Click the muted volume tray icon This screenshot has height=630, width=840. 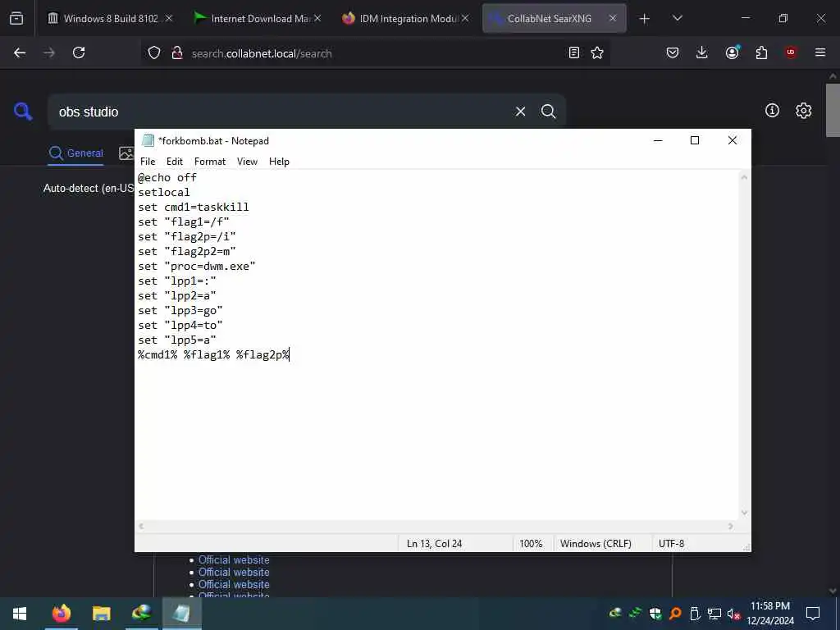point(733,614)
